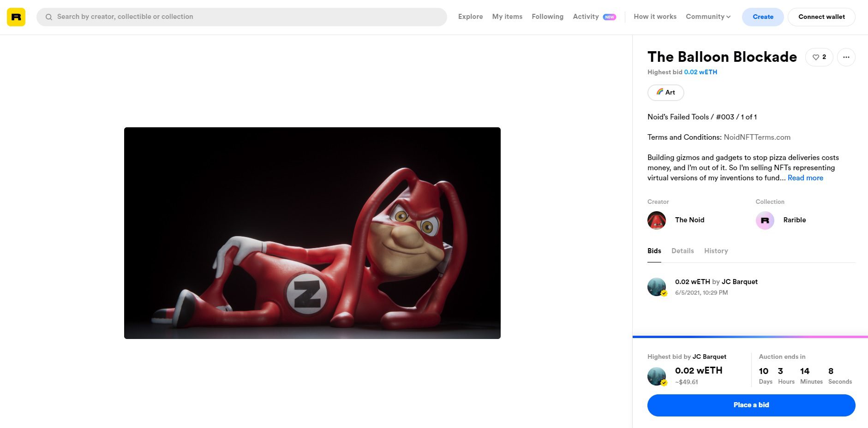Open How it works page
Image resolution: width=868 pixels, height=428 pixels.
coord(655,17)
